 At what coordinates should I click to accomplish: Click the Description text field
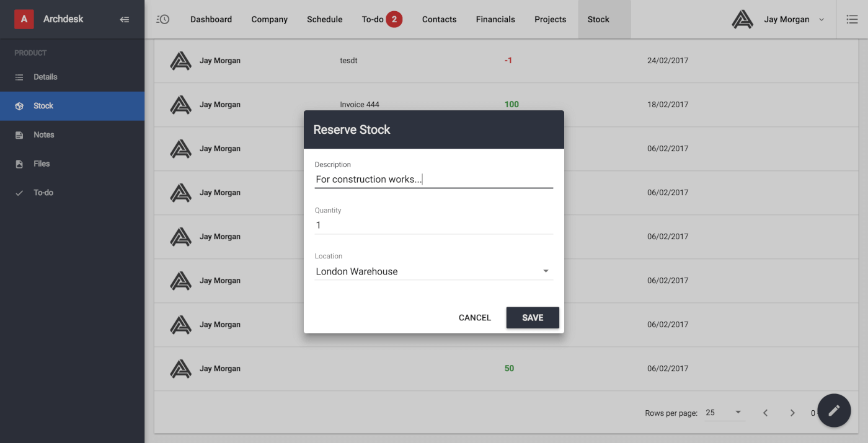coord(433,179)
